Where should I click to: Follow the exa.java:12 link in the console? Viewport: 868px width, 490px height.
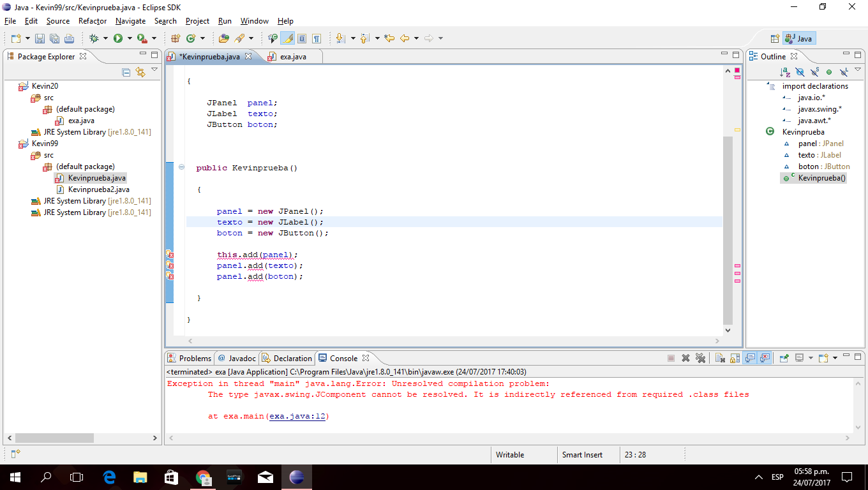click(x=299, y=416)
